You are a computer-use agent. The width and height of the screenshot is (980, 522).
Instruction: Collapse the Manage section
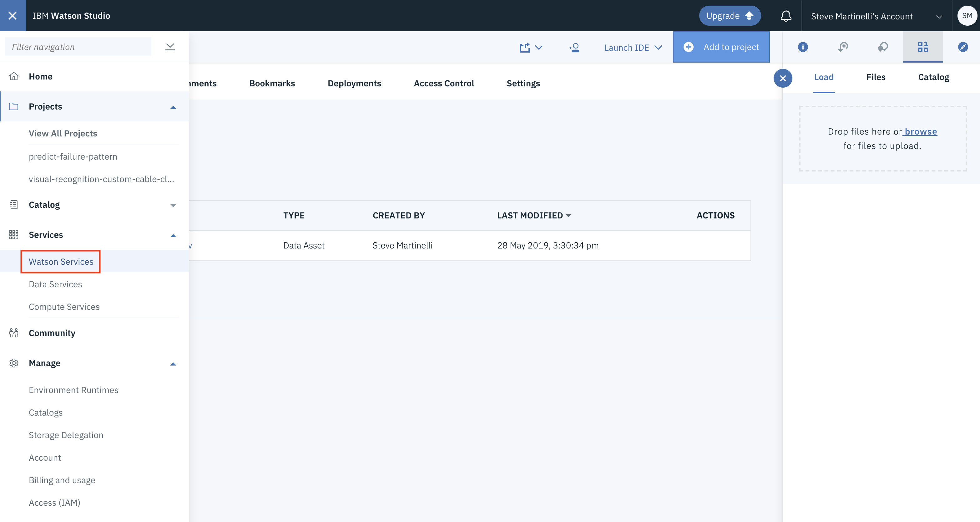click(173, 364)
